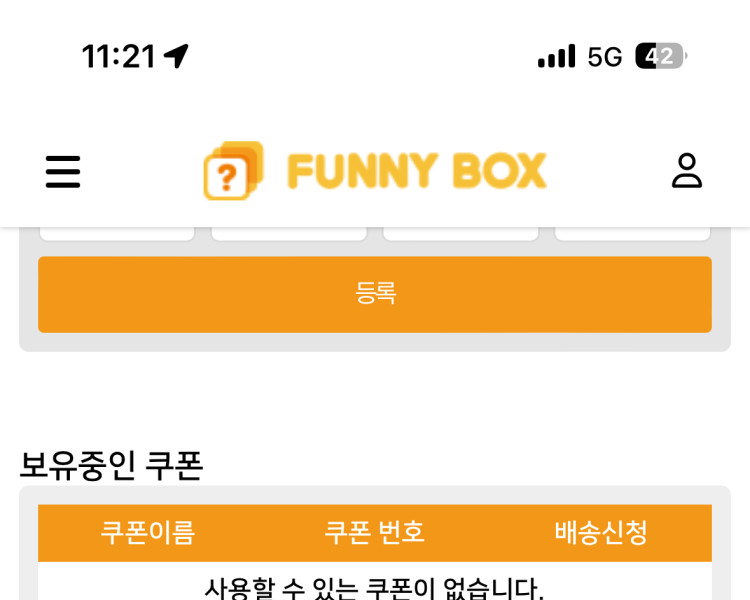This screenshot has width=750, height=600.
Task: Click the 사용할 수 있는 쿠폰이 없습니다 message
Action: click(375, 588)
